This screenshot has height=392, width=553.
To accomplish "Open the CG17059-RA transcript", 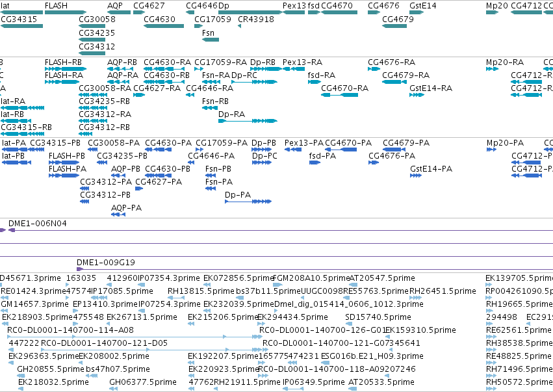I will (x=199, y=69).
